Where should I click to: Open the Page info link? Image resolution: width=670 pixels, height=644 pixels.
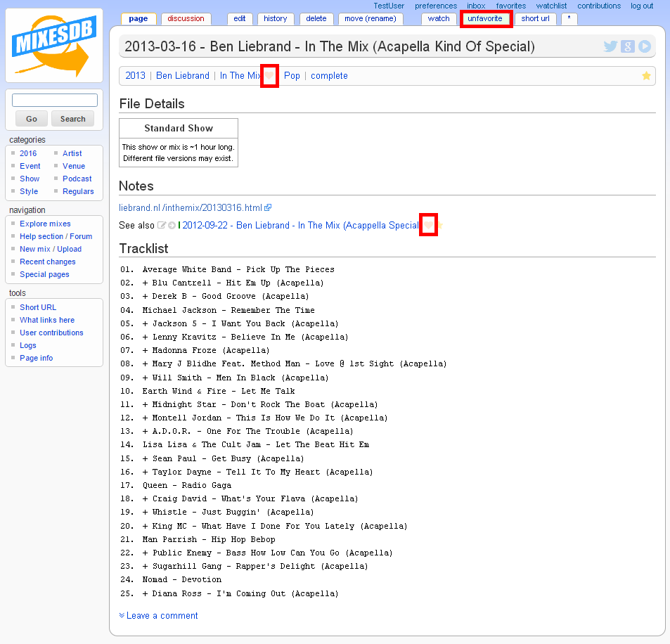click(37, 358)
